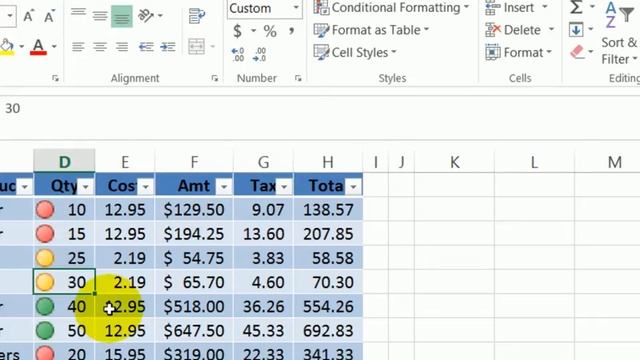Viewport: 640px width, 360px height.
Task: Select the Total cell 692.83
Action: pos(328,331)
